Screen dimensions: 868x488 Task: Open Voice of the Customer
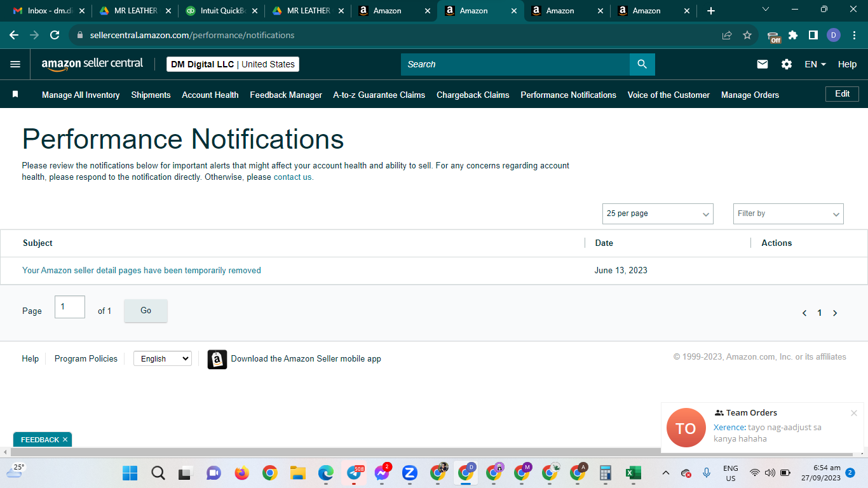[668, 95]
